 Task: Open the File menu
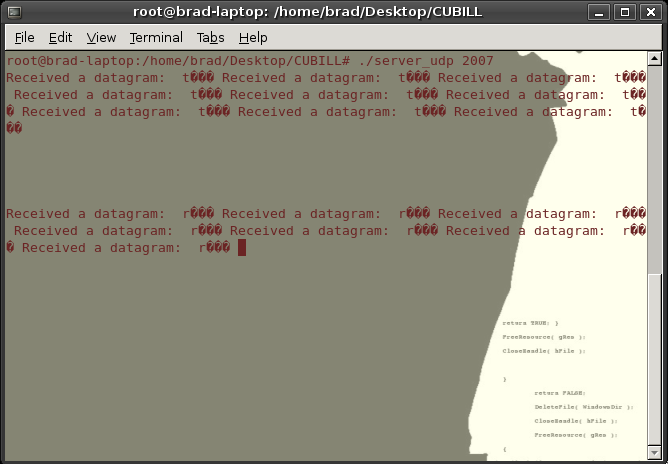[x=24, y=38]
